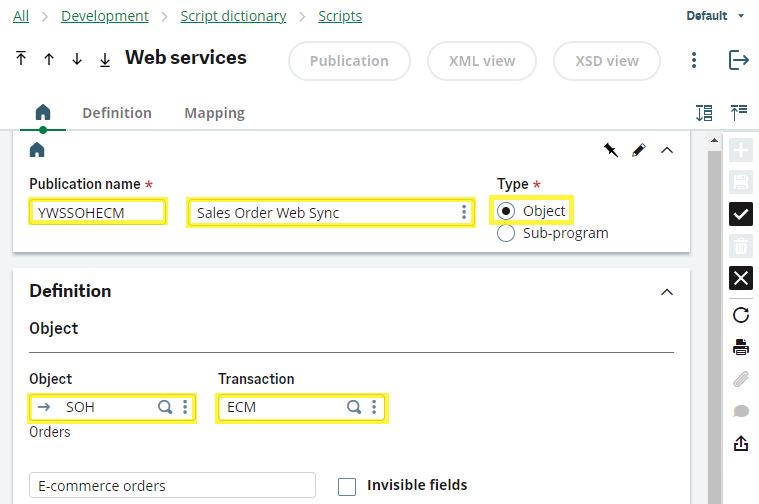This screenshot has width=759, height=504.
Task: Click the export share icon
Action: click(x=741, y=443)
